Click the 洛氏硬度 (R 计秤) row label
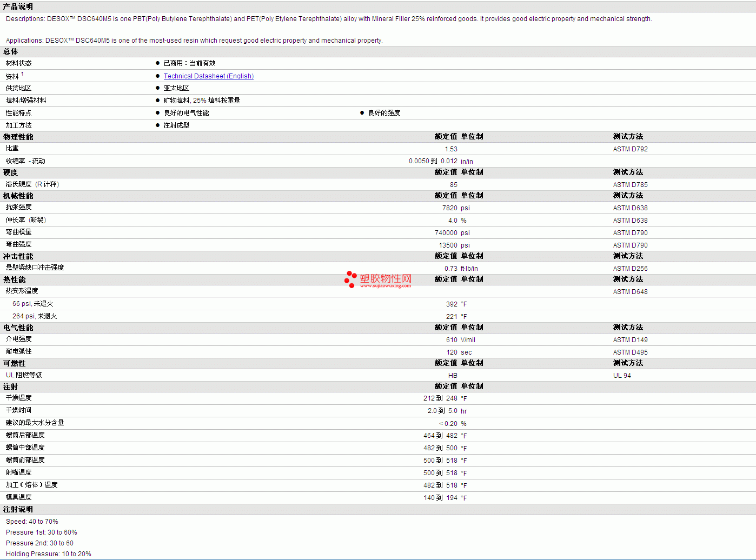The width and height of the screenshot is (756, 560). click(32, 184)
